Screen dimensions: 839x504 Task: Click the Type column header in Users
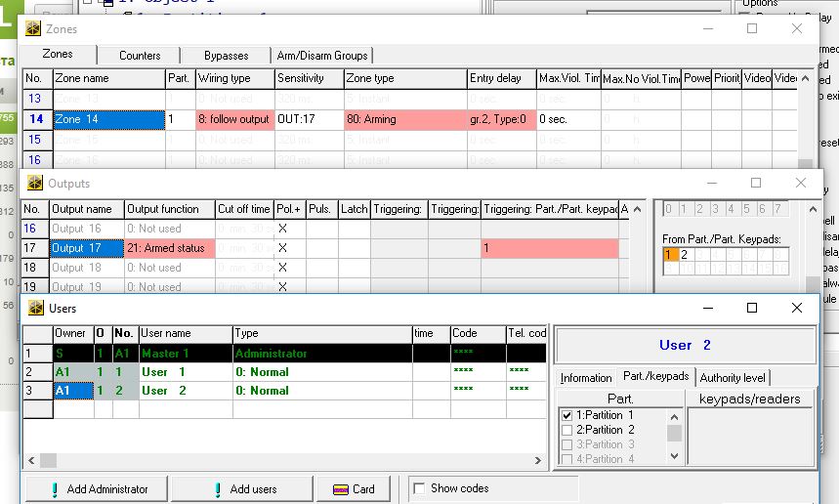[322, 333]
